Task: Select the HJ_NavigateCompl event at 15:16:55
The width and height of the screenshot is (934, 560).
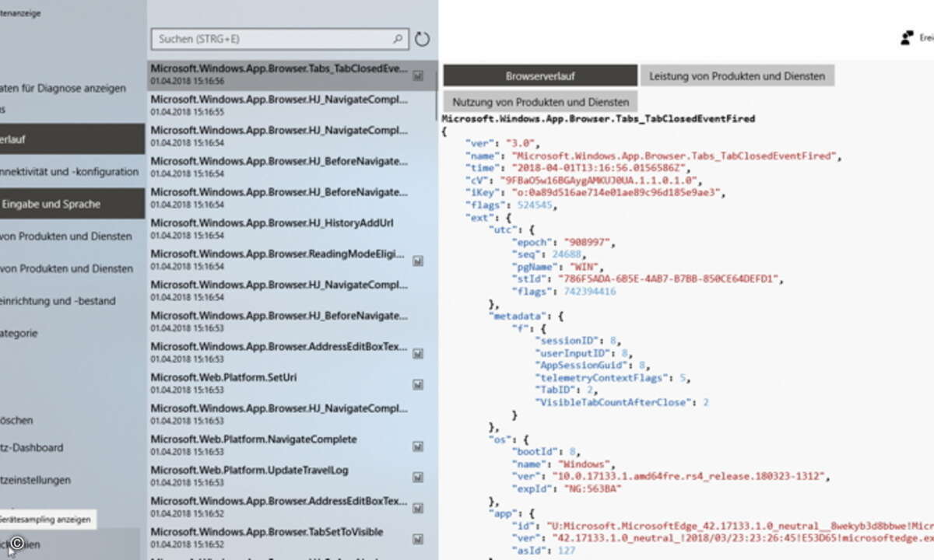Action: click(x=292, y=106)
